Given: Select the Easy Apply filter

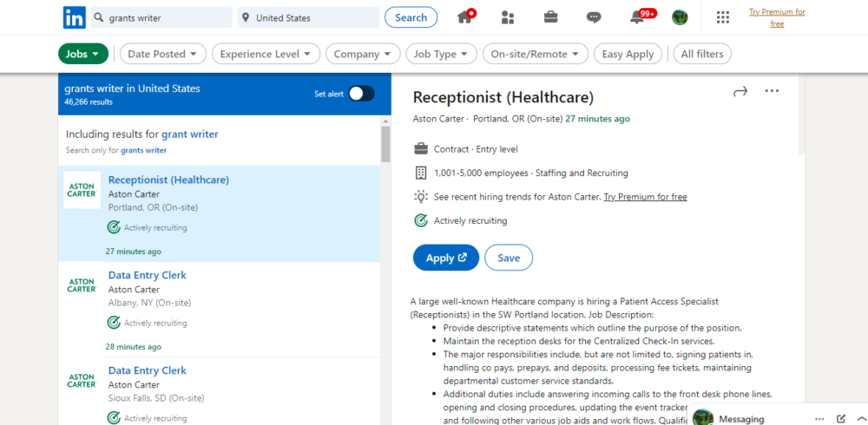Looking at the screenshot, I should pos(627,54).
